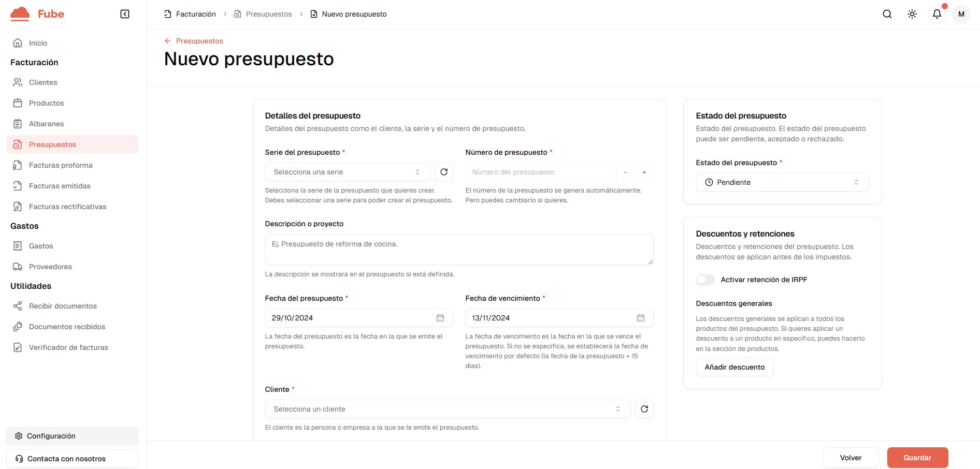Screen dimensions: 980x469
Task: Go to Inicio in sidebar
Action: tap(72, 43)
